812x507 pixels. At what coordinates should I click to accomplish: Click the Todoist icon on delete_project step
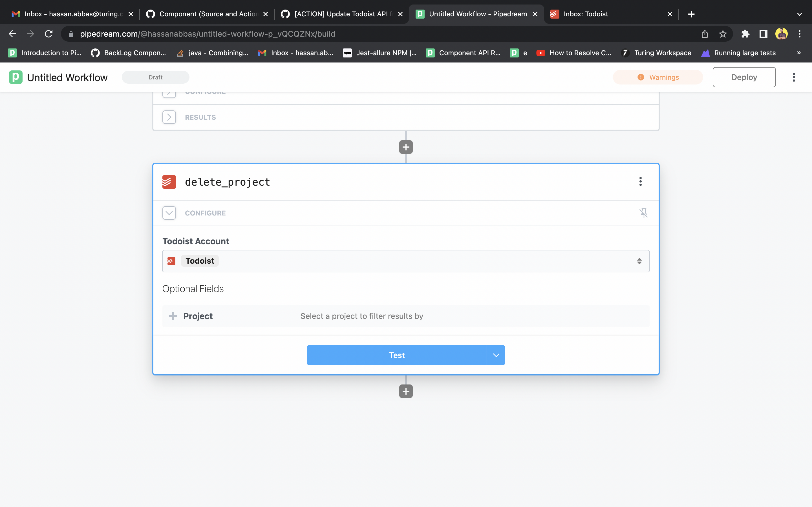click(169, 181)
